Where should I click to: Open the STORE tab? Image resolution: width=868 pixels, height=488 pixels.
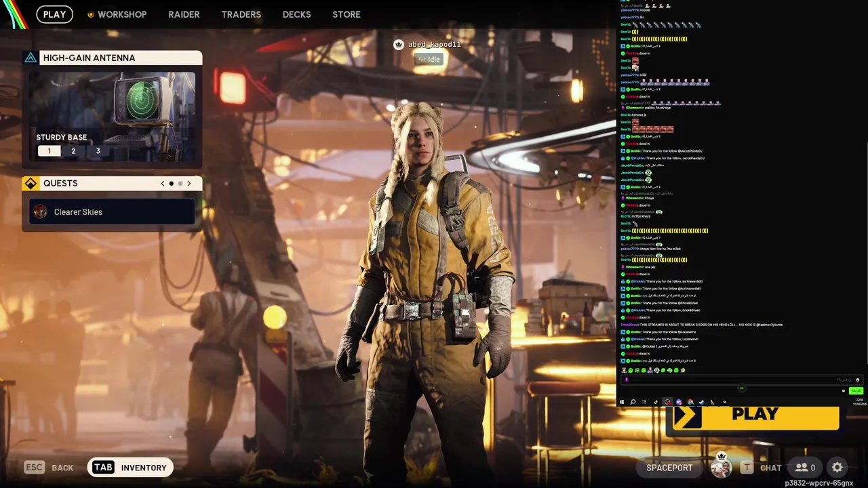coord(347,14)
